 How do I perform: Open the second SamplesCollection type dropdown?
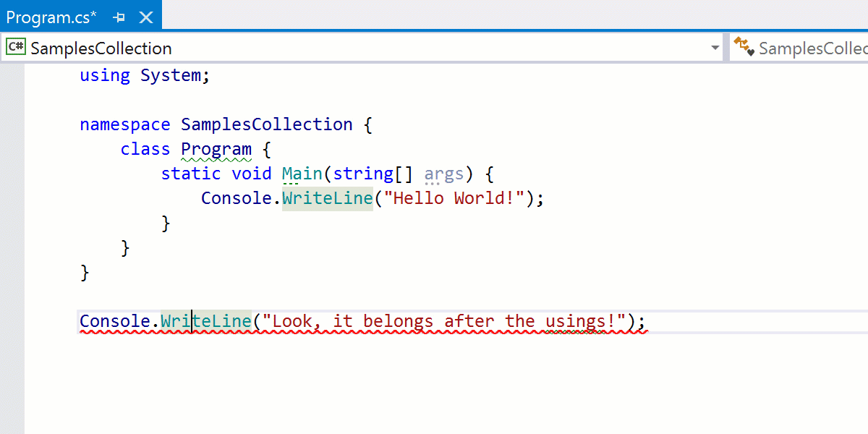[x=799, y=48]
